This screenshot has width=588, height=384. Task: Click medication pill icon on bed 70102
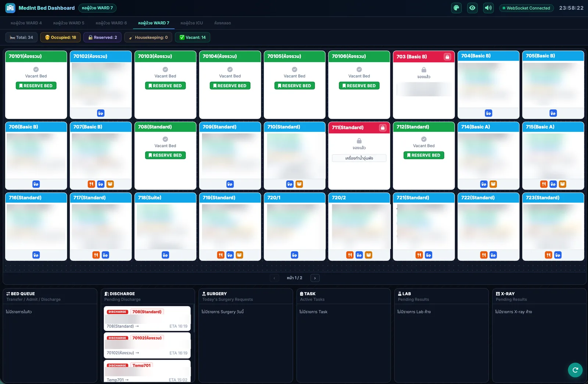click(x=101, y=113)
